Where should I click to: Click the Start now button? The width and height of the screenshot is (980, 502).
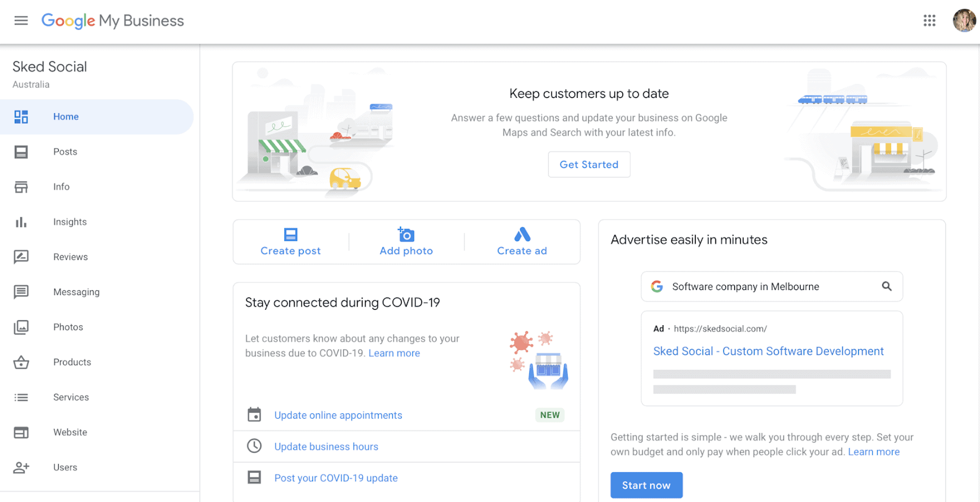(x=647, y=485)
